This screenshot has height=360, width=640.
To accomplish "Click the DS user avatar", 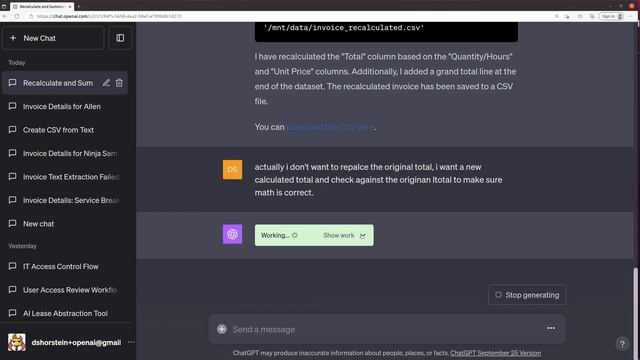I will coord(232,169).
